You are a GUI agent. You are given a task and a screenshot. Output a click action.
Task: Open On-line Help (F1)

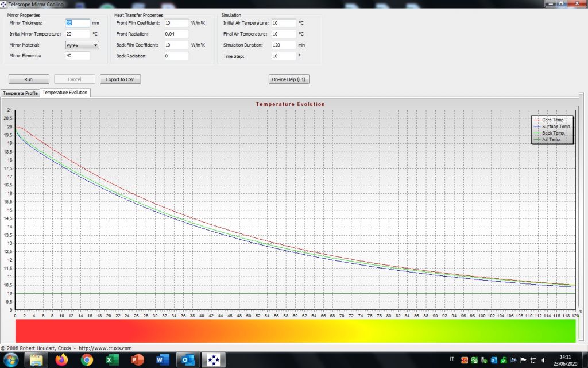[x=289, y=79]
